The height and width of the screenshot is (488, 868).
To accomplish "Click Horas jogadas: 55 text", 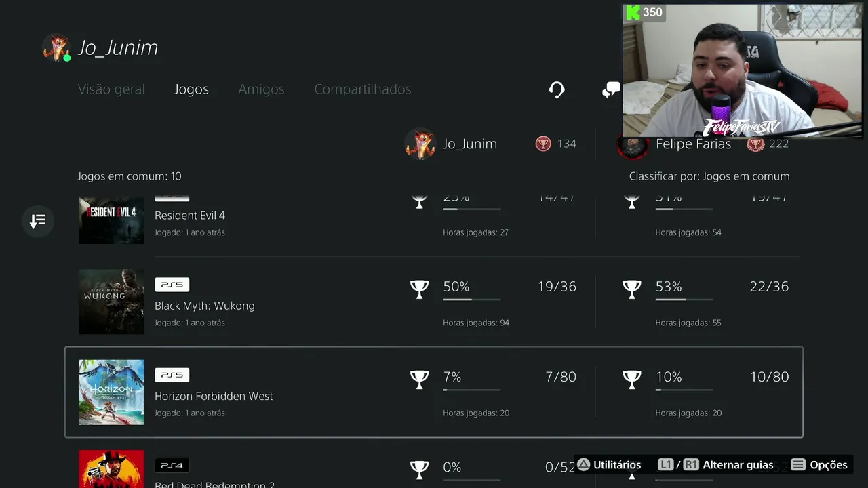I will pos(688,323).
